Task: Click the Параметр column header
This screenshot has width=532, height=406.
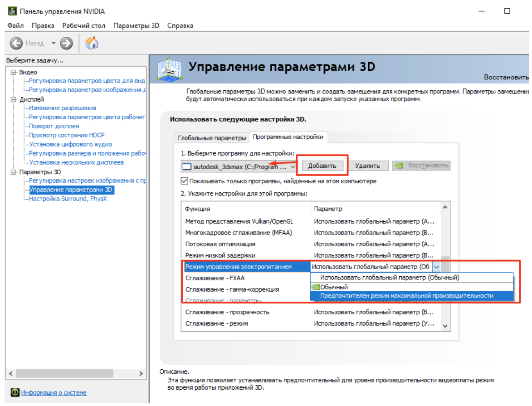Action: click(x=376, y=209)
